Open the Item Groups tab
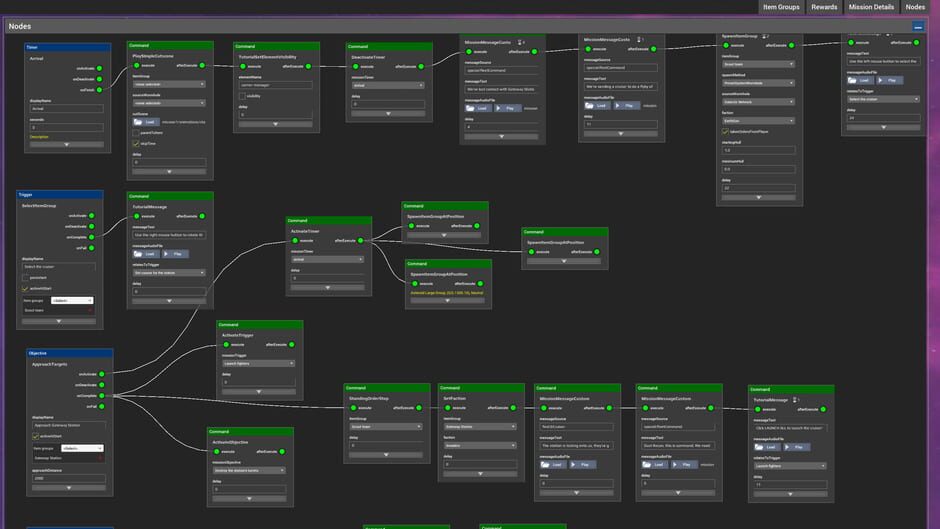 coord(781,7)
